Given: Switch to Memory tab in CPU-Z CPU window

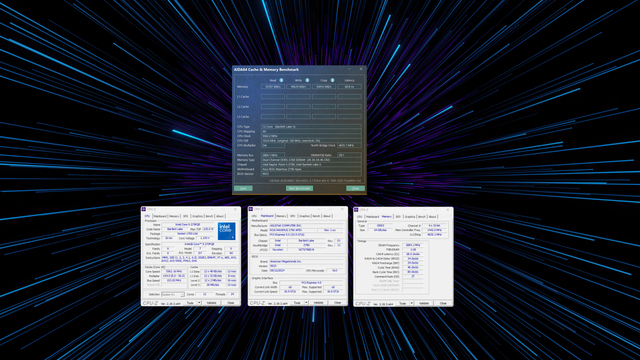Looking at the screenshot, I should pos(174,216).
